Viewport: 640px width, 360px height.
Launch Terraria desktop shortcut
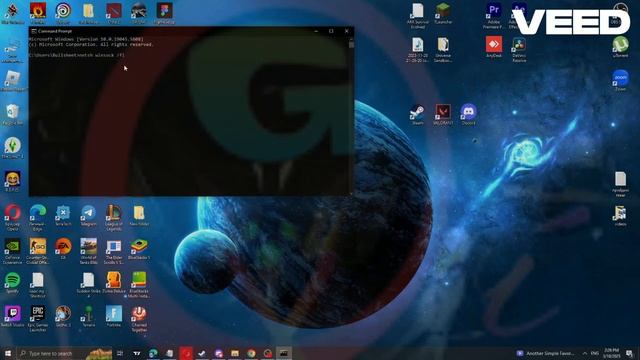88,316
